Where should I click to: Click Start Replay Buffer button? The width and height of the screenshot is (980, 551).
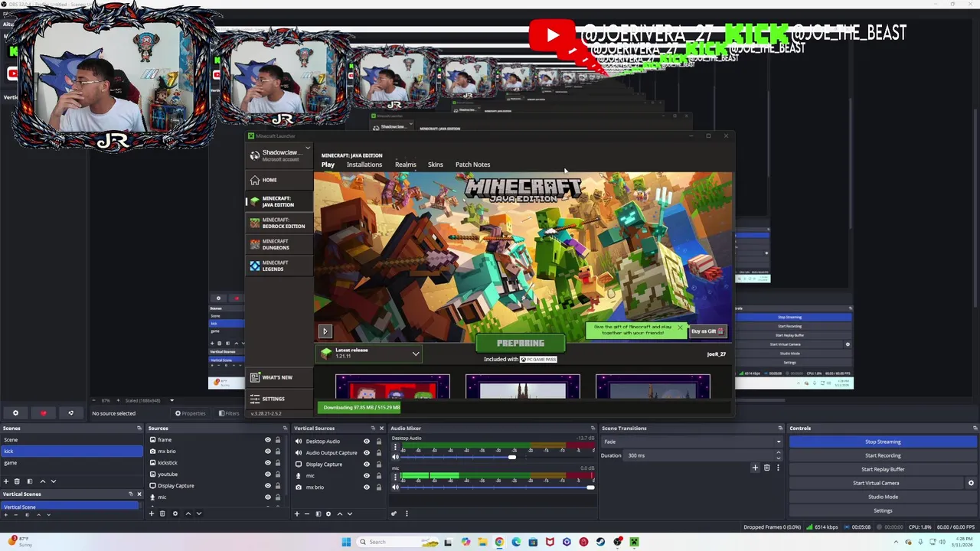tap(883, 469)
